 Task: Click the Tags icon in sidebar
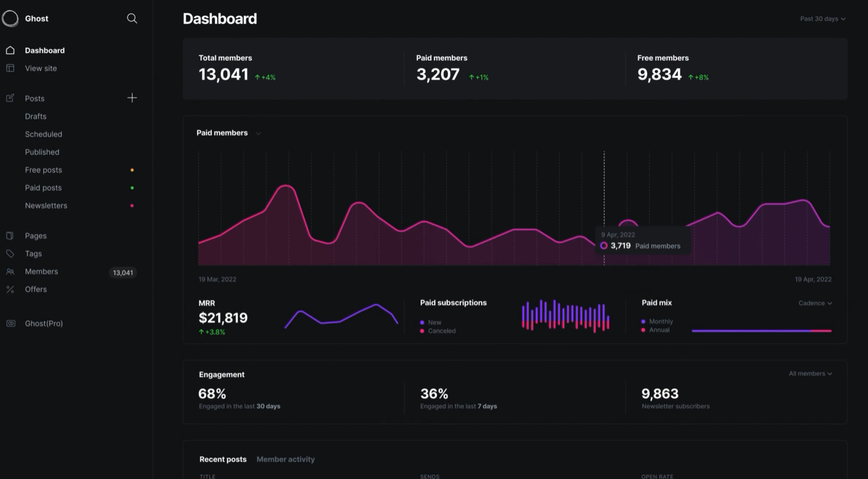point(10,253)
